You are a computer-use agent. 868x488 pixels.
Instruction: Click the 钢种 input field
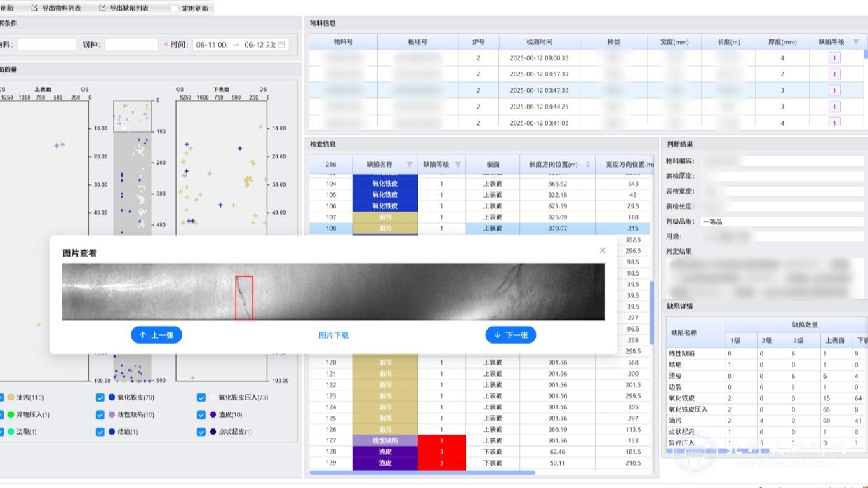[x=131, y=45]
